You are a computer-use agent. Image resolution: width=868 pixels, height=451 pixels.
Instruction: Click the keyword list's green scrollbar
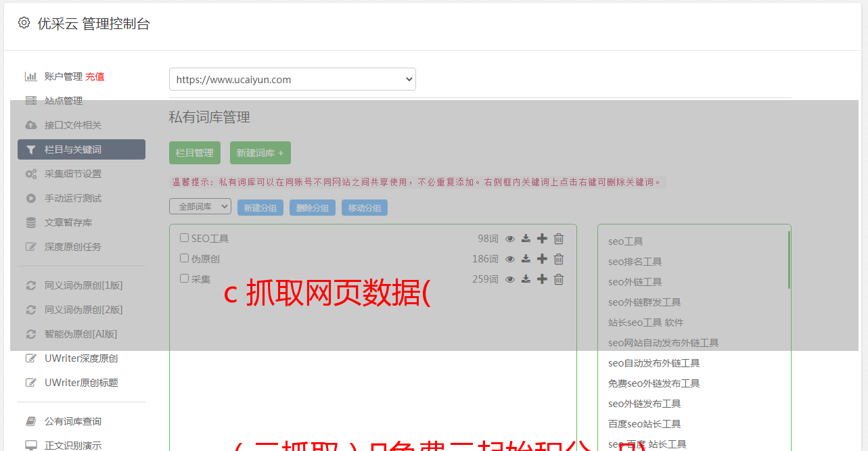(789, 260)
